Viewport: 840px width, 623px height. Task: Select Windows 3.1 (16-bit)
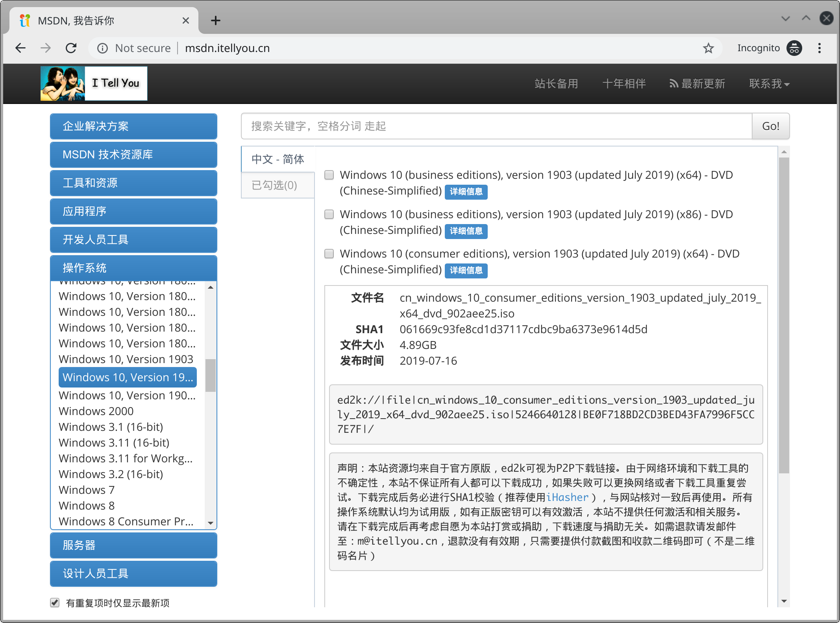click(x=111, y=427)
